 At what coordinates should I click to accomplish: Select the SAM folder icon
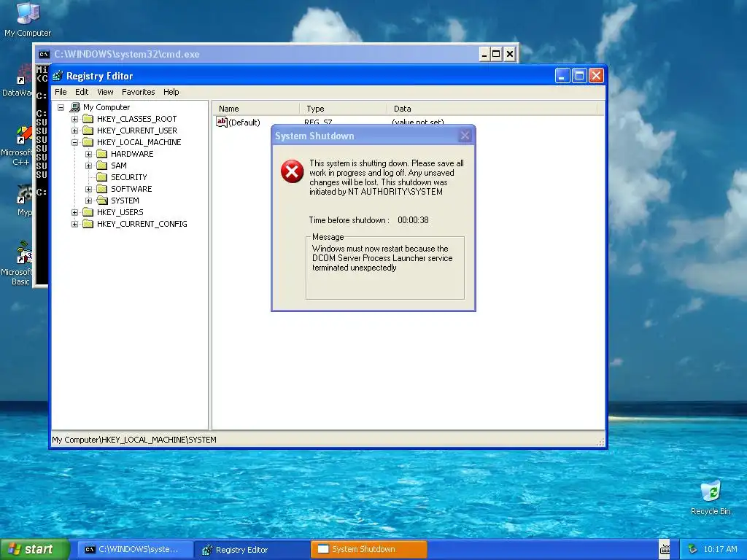102,166
